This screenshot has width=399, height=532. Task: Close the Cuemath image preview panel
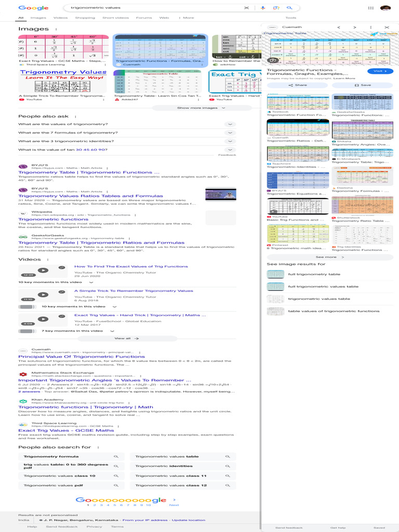click(x=387, y=27)
